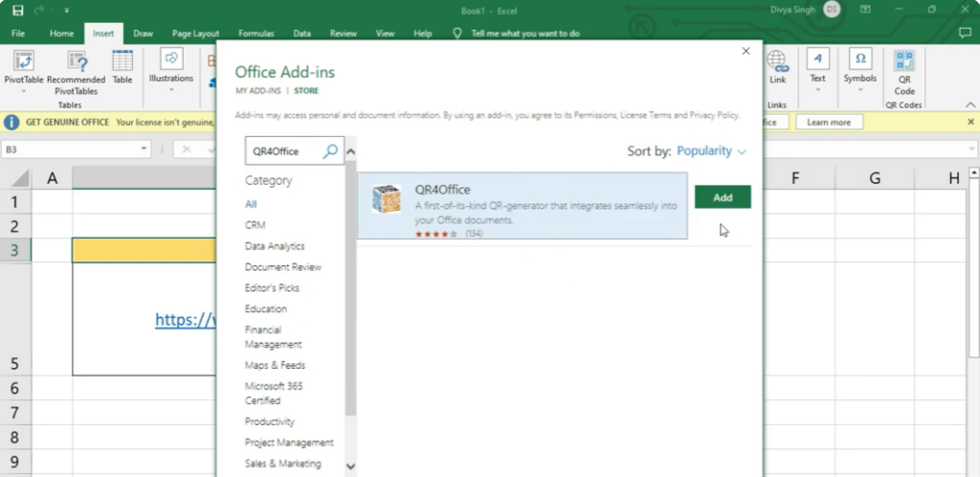Add the QR4Office add-in
980x477 pixels.
click(x=723, y=197)
